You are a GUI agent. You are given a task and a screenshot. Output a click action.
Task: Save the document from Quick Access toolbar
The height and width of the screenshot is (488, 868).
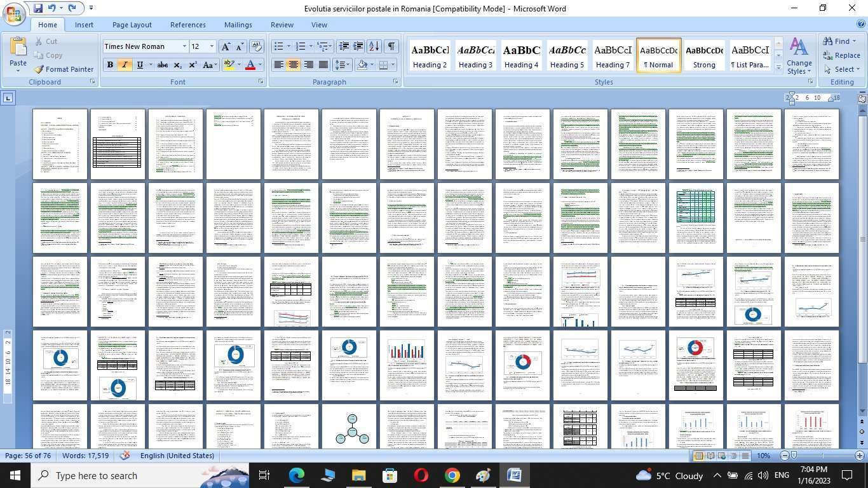pos(38,8)
